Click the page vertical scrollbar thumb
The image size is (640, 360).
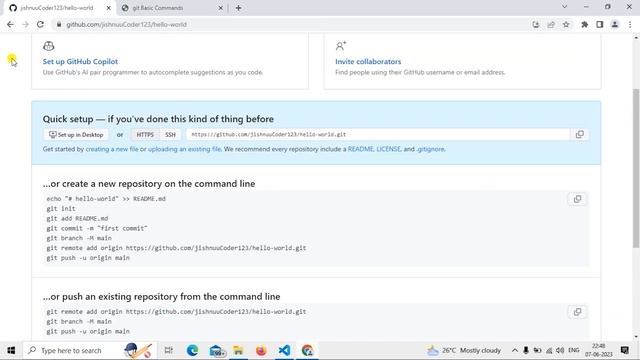(636, 167)
